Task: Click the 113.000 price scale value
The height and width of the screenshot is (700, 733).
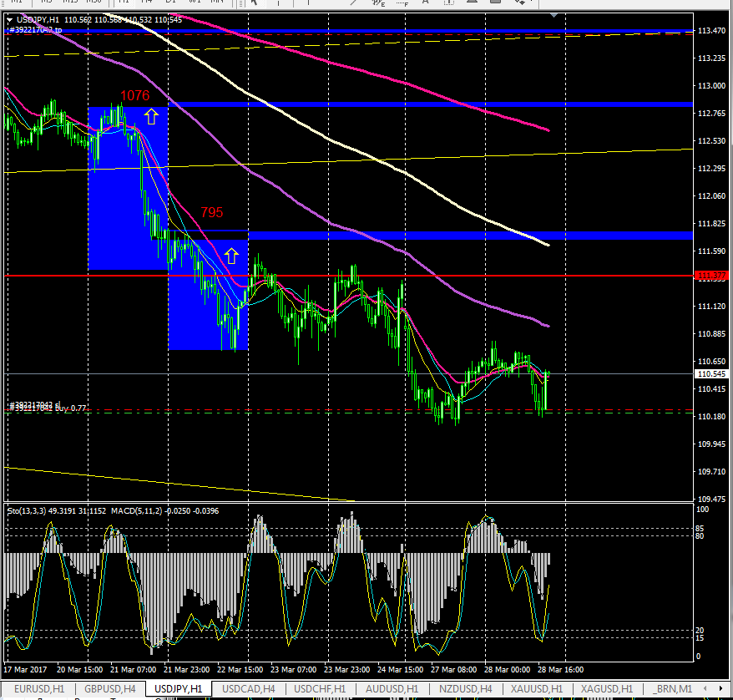Action: (x=711, y=86)
